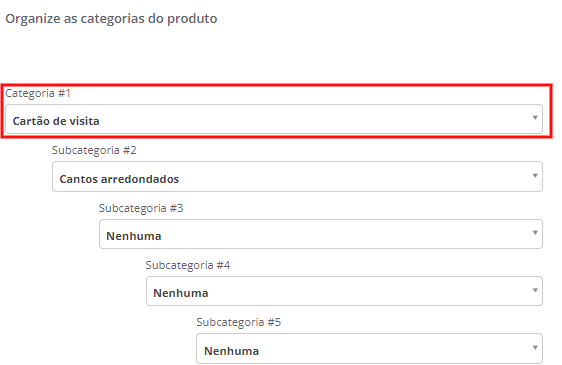Screen dimensions: 562x365
Task: Expand the Subcategoria #4 'Nenhuma' select box
Action: click(344, 291)
